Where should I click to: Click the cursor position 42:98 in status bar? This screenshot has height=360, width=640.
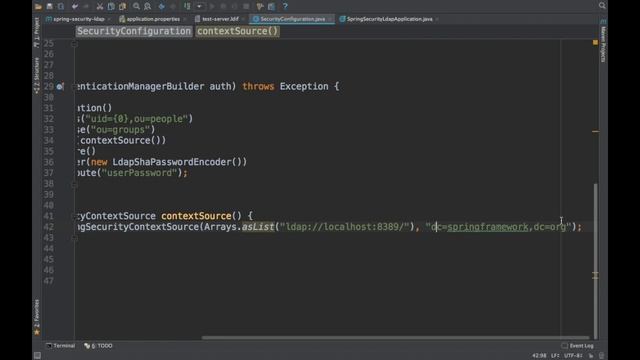pyautogui.click(x=539, y=356)
